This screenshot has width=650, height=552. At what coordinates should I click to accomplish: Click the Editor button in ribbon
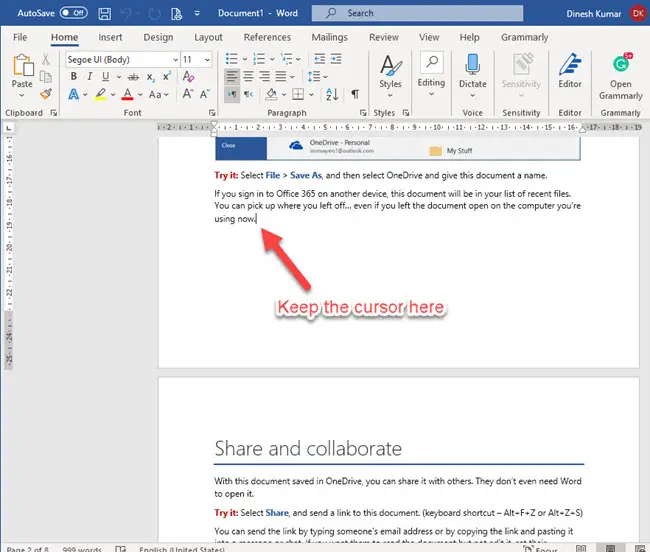(x=570, y=71)
